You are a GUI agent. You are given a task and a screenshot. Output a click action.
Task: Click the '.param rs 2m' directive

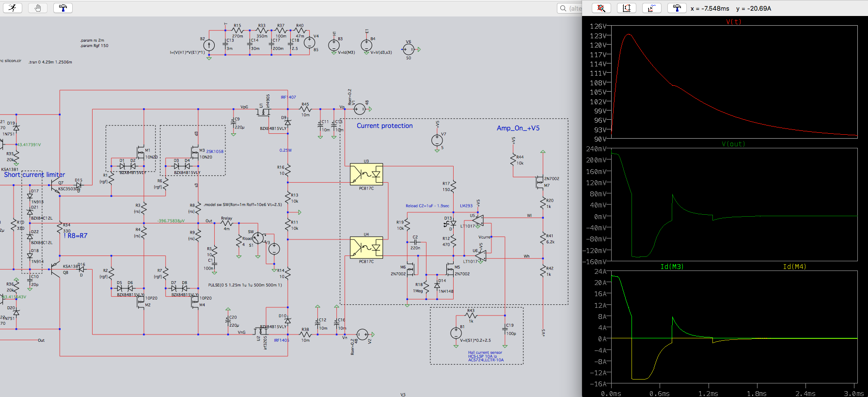tap(92, 40)
